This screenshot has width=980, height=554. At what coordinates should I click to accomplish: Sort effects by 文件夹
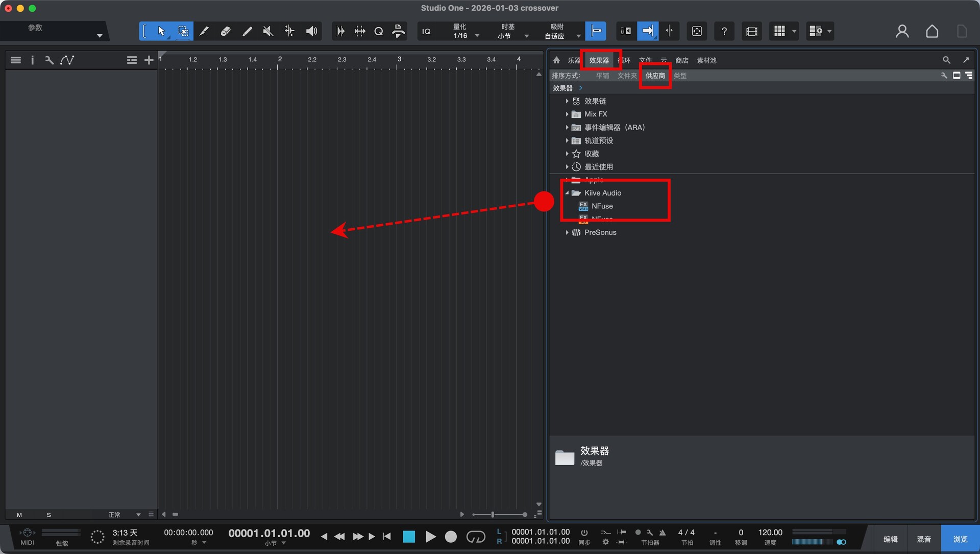pos(627,76)
